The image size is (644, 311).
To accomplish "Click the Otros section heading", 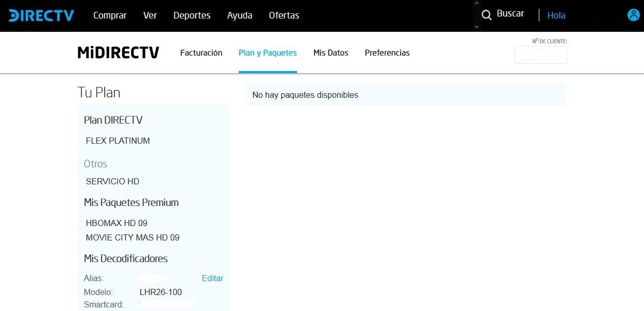I will coord(95,164).
